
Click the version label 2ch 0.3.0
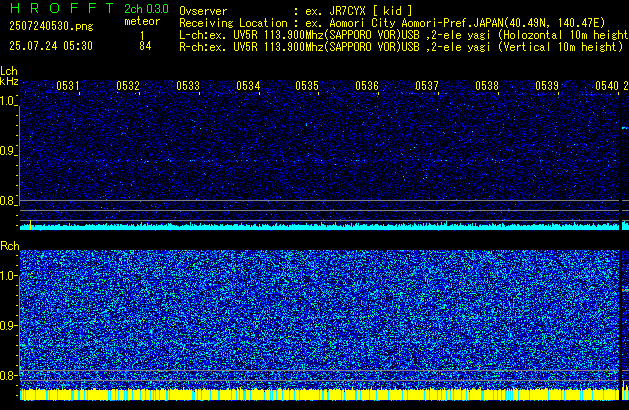[x=146, y=9]
